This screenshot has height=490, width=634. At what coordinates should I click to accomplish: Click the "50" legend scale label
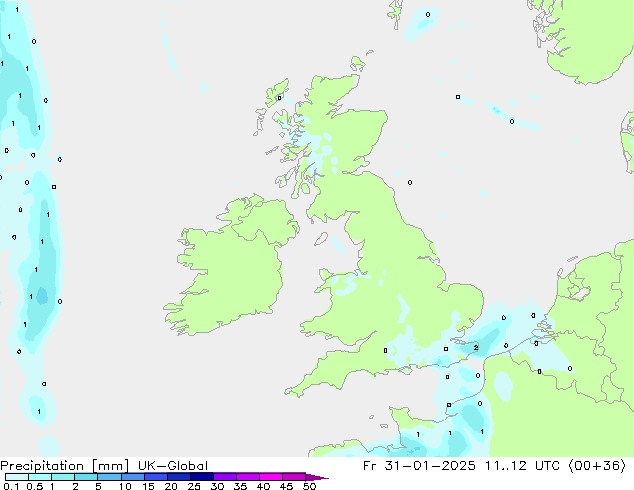(x=309, y=486)
